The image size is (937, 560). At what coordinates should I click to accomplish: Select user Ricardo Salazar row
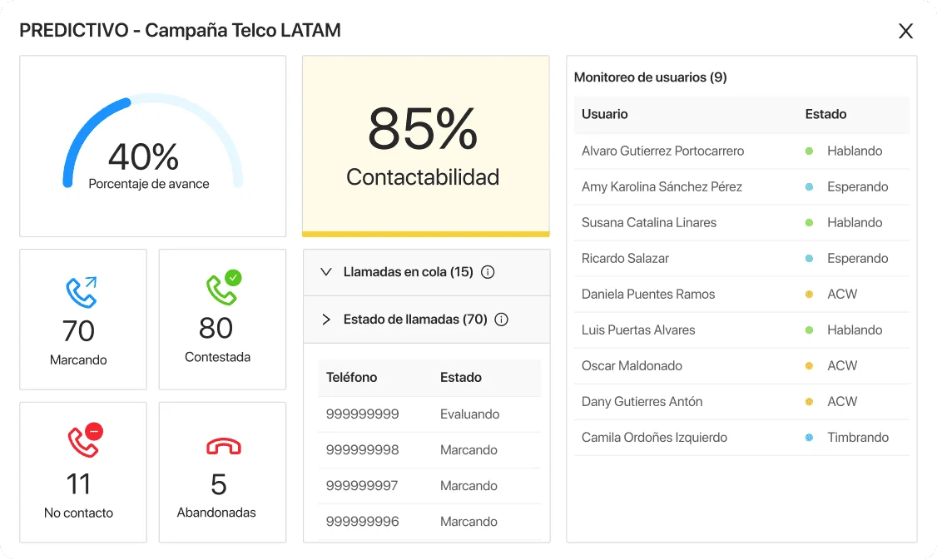[x=741, y=259]
